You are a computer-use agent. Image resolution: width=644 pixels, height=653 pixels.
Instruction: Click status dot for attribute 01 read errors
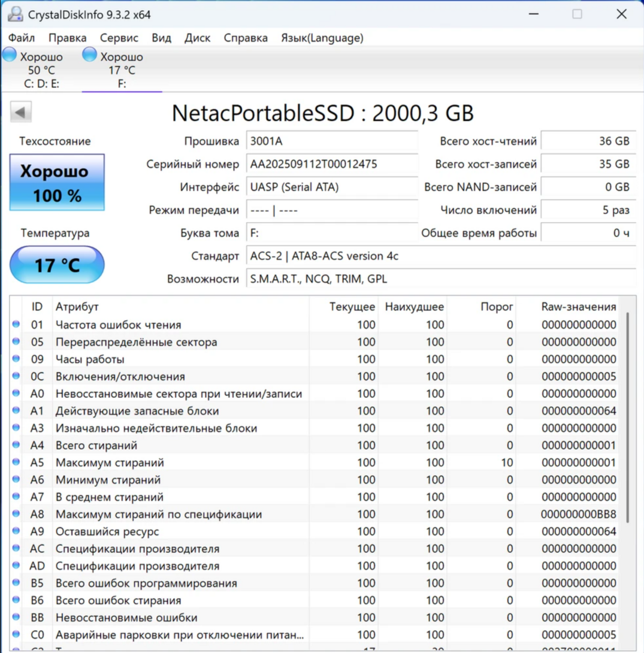[x=16, y=325]
